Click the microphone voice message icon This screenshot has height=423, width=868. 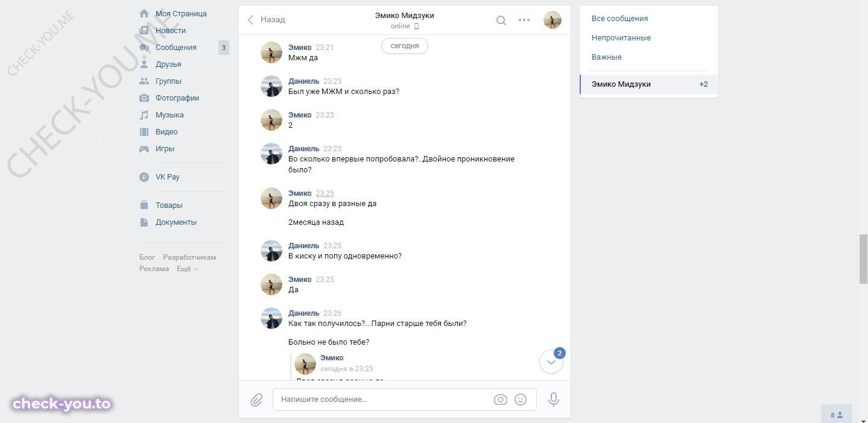click(x=554, y=399)
